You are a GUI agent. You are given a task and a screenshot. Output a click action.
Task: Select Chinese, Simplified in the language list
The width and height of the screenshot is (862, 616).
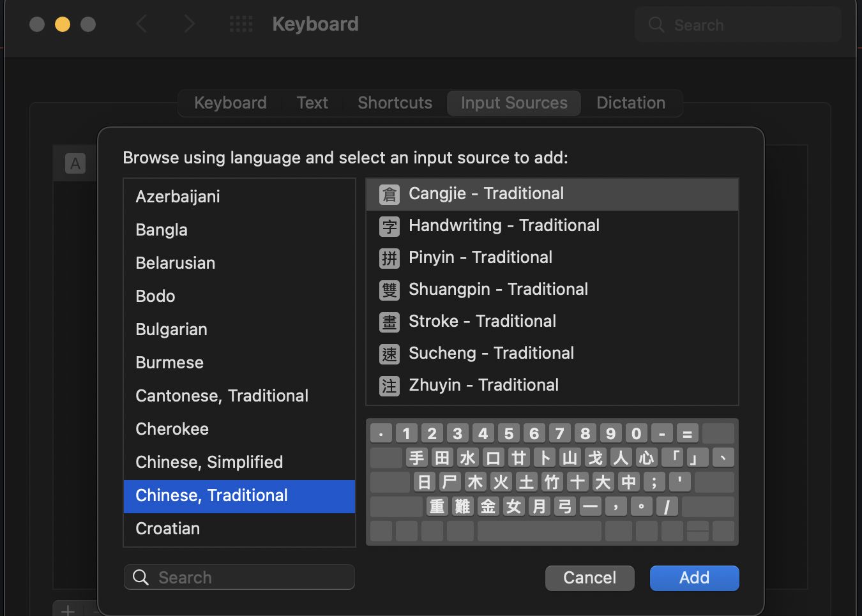[209, 462]
